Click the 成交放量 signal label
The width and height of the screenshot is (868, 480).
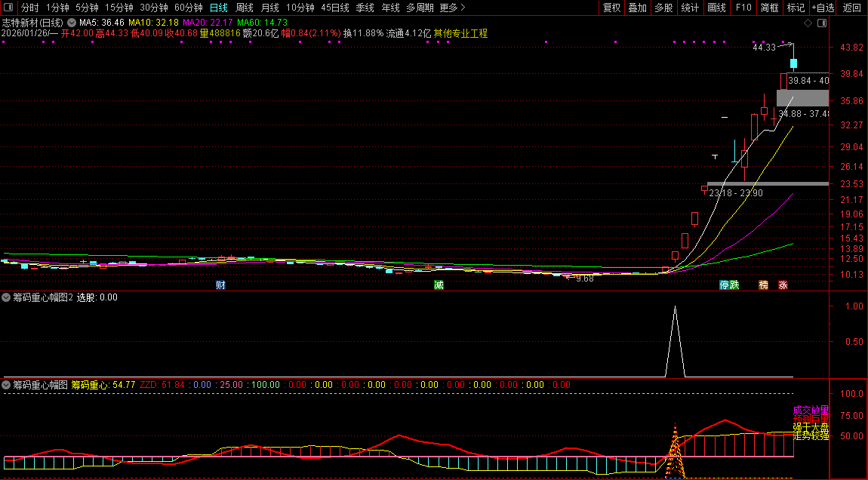(x=811, y=411)
